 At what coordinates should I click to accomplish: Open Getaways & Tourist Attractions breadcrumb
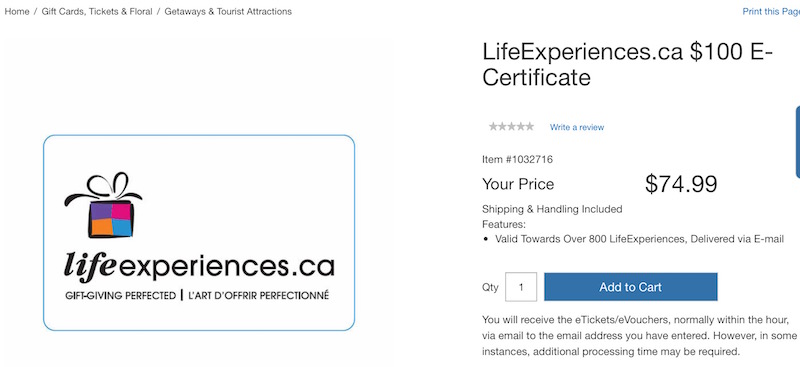pos(228,11)
